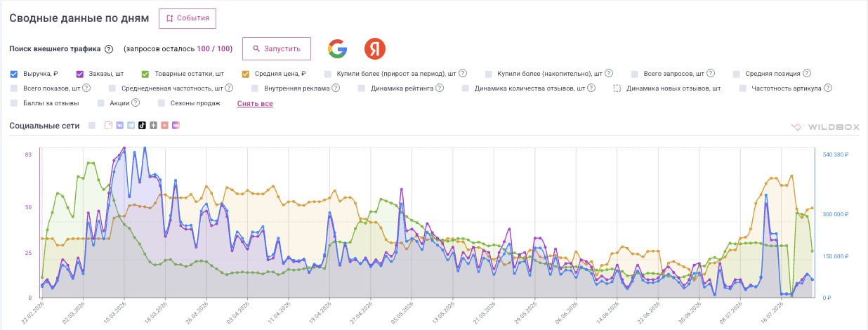The height and width of the screenshot is (330, 868).
Task: Click the 16.07.2026 date axis label
Action: [772, 312]
